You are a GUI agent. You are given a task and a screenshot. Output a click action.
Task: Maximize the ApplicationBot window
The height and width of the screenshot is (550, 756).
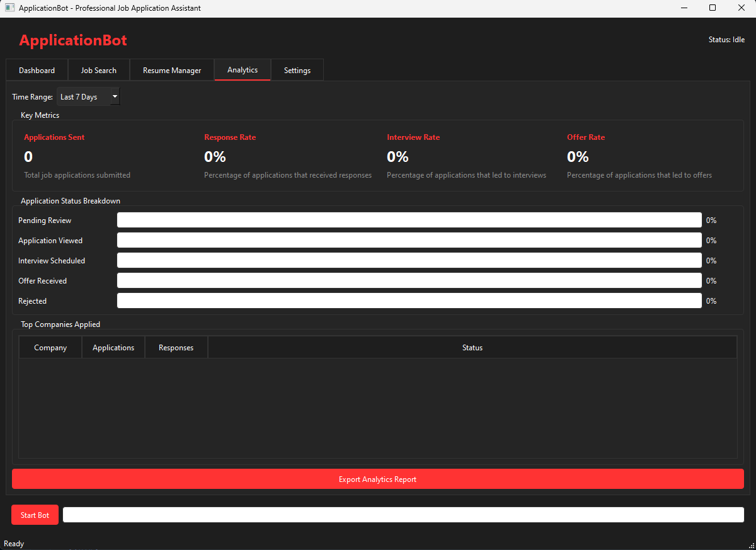click(713, 8)
